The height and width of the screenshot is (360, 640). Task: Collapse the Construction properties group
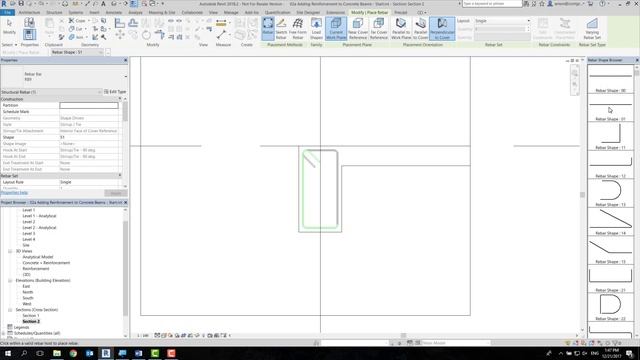(120, 99)
